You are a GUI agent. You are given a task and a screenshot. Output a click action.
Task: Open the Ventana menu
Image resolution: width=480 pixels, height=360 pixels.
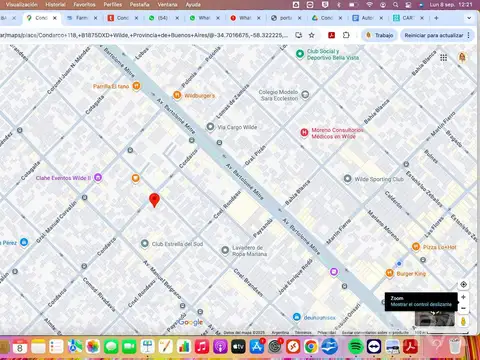click(x=167, y=5)
